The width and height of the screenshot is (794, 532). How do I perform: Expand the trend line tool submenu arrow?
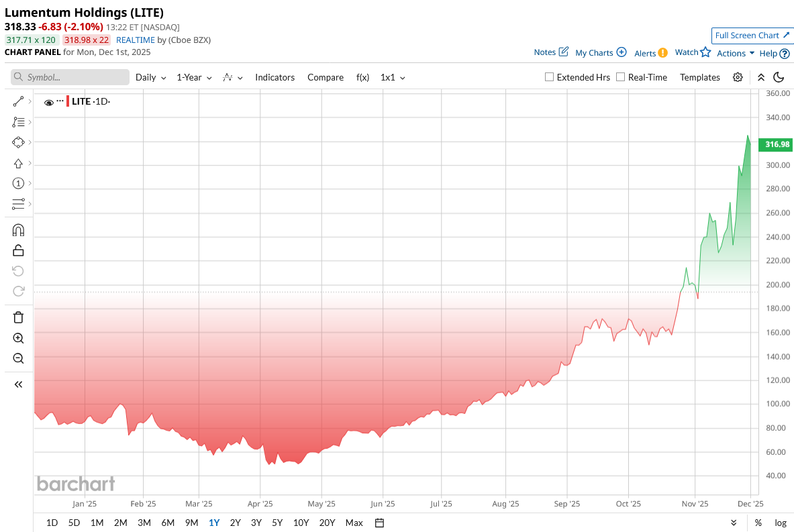pyautogui.click(x=30, y=102)
